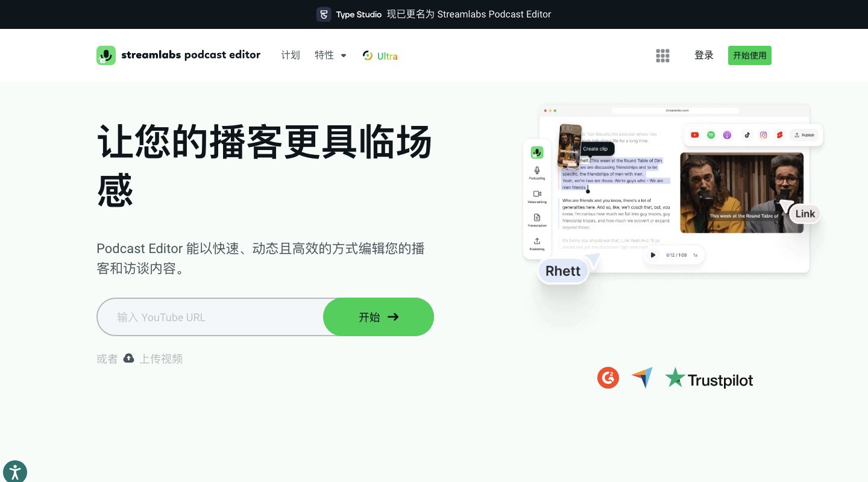Click the TikTok icon in preview
This screenshot has width=868, height=482.
pos(747,135)
